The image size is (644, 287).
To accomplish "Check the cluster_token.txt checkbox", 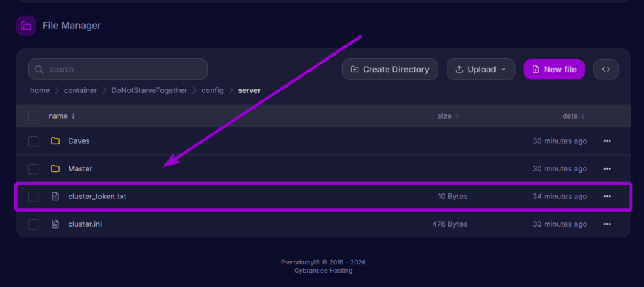I will 33,197.
